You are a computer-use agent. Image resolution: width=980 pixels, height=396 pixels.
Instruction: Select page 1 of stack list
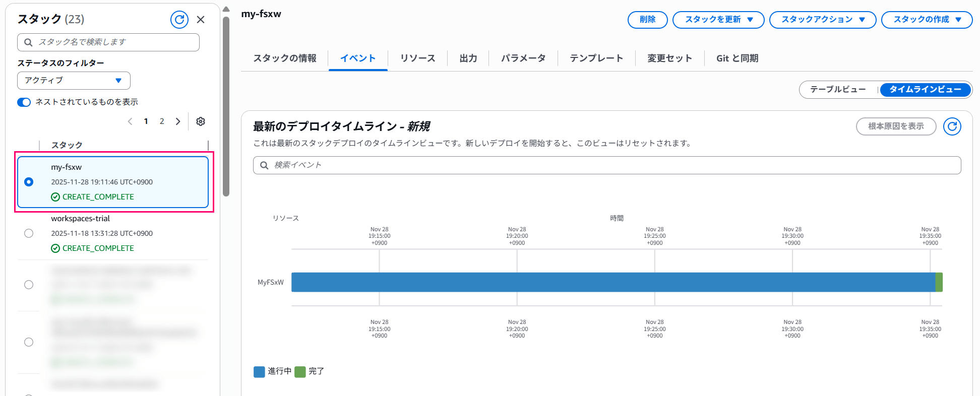coord(146,121)
